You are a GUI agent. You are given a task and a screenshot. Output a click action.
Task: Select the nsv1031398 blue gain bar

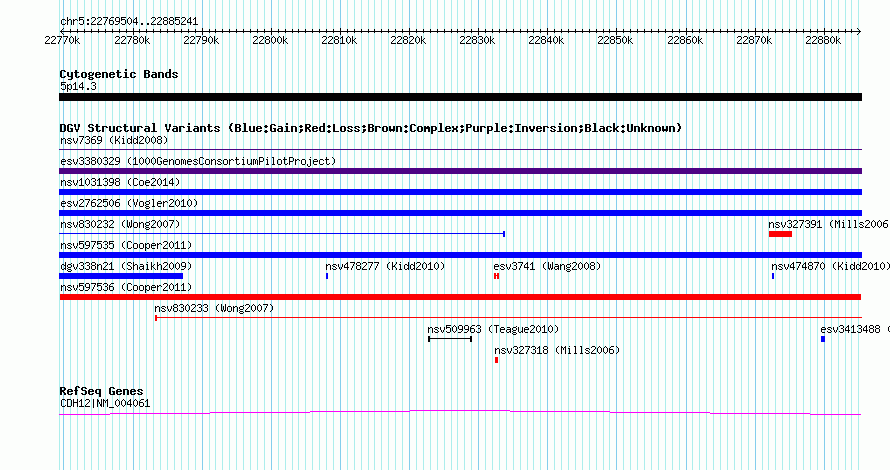[x=460, y=192]
